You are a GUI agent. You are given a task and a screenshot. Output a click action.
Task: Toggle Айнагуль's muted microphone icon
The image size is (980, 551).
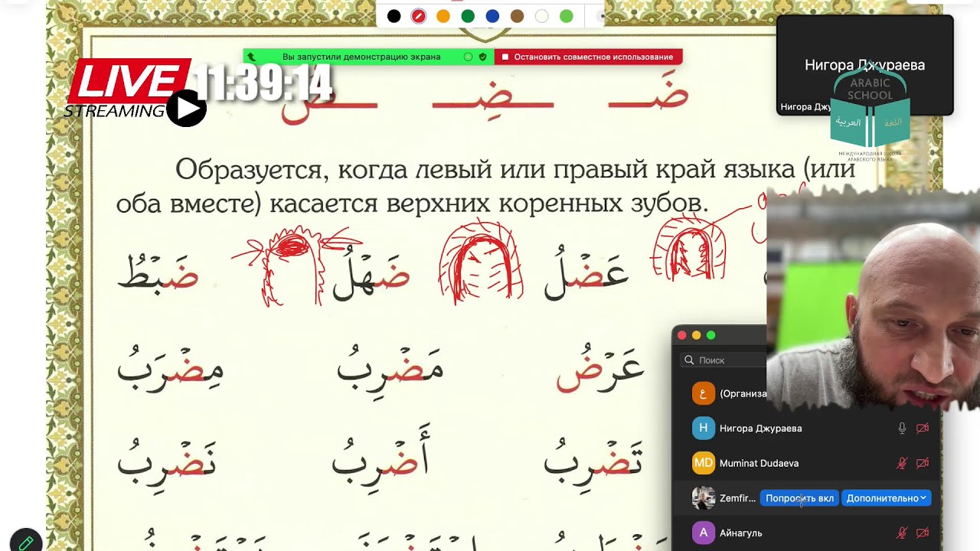pyautogui.click(x=902, y=533)
